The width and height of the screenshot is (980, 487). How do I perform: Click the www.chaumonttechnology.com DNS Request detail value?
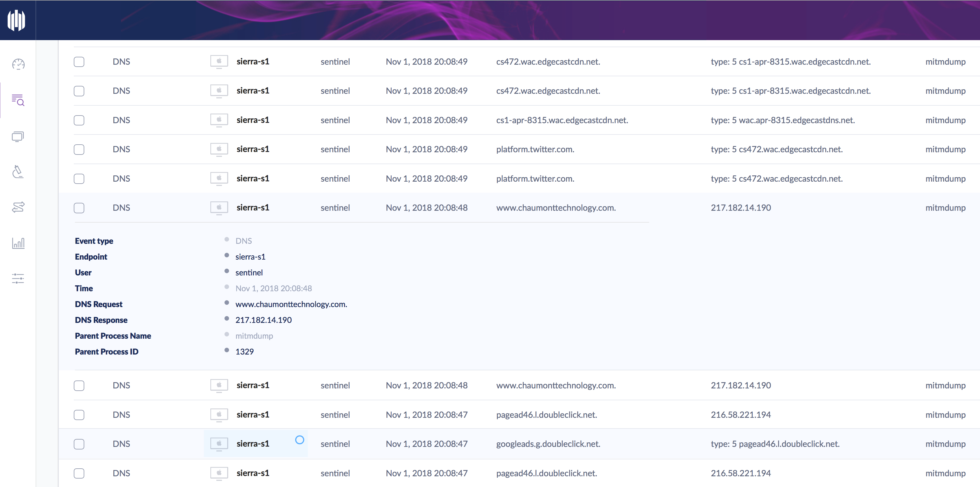pyautogui.click(x=291, y=304)
